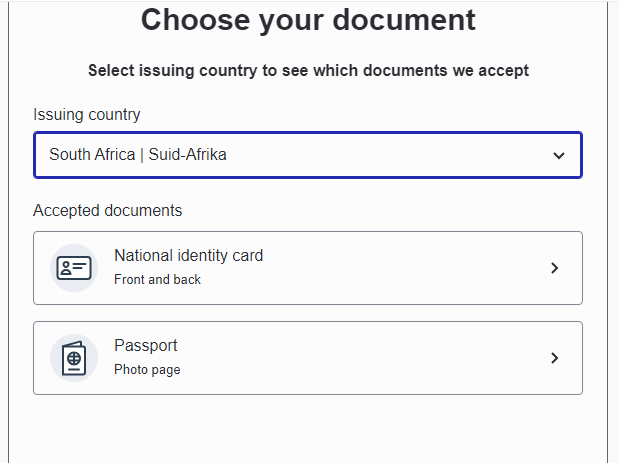Click the "Select issuing country" instruction text
Viewport: 619px width, 463px height.
(308, 71)
